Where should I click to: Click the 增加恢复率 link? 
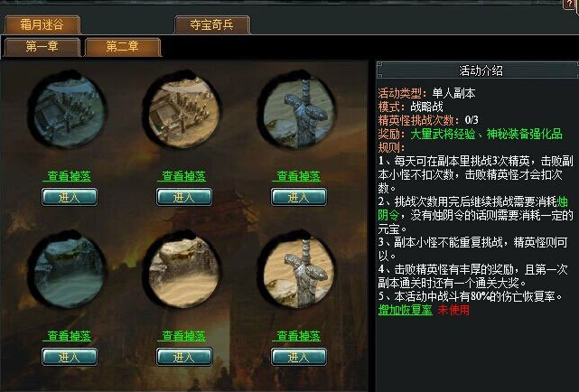click(405, 310)
